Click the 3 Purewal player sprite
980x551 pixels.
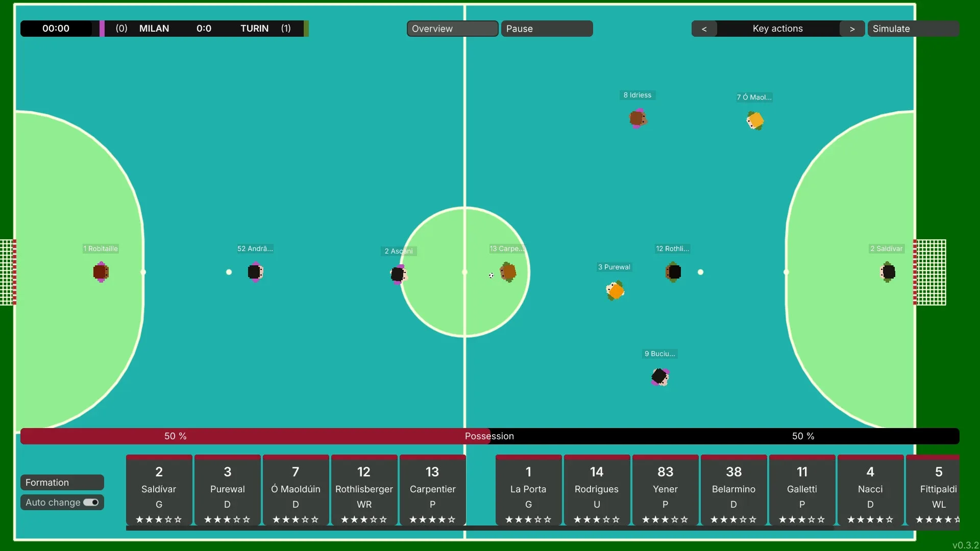[615, 291]
